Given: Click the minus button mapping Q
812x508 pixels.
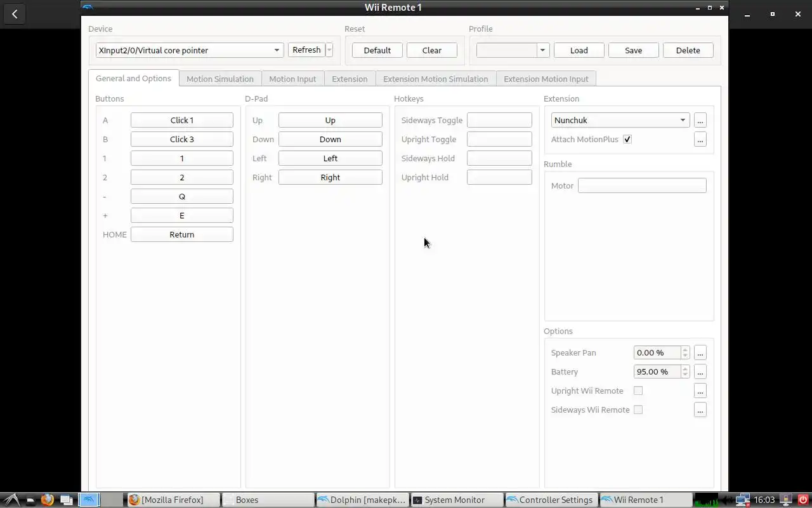Looking at the screenshot, I should [182, 196].
